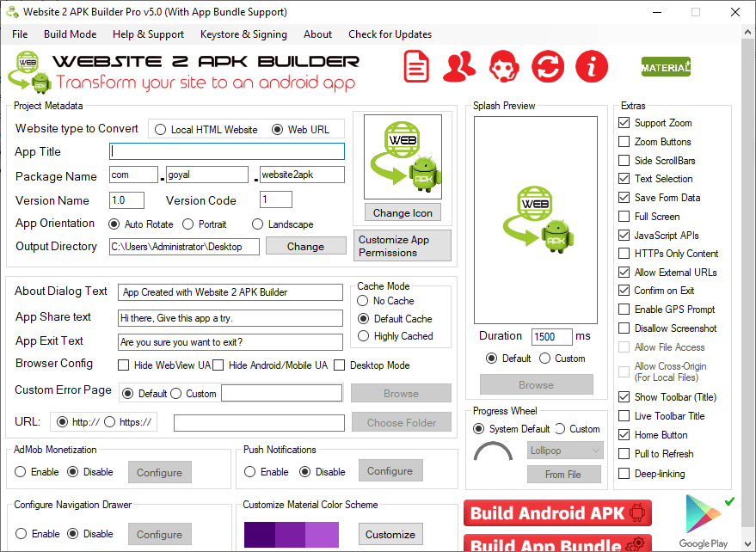Enable Zoom Buttons checkbox
The height and width of the screenshot is (552, 756).
(x=624, y=141)
